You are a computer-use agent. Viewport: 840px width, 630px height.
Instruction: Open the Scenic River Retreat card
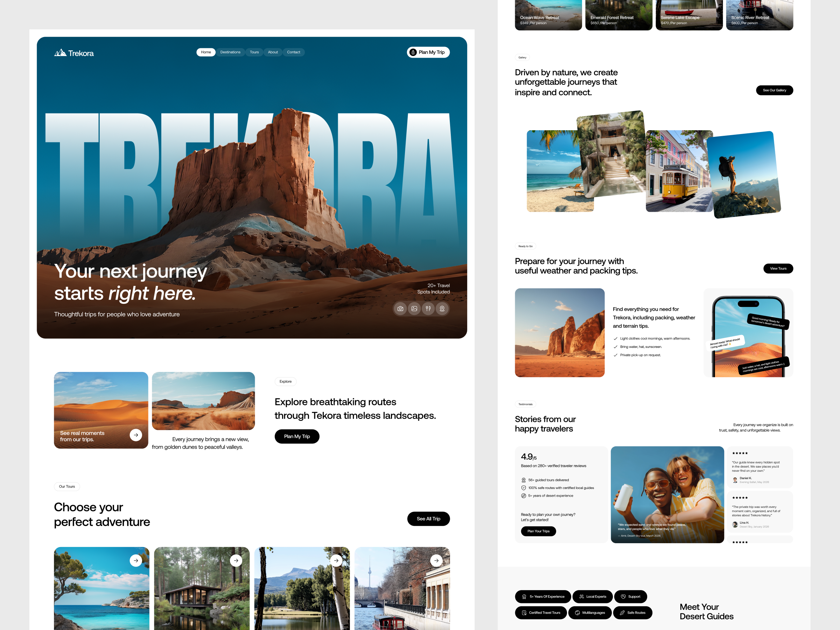759,14
